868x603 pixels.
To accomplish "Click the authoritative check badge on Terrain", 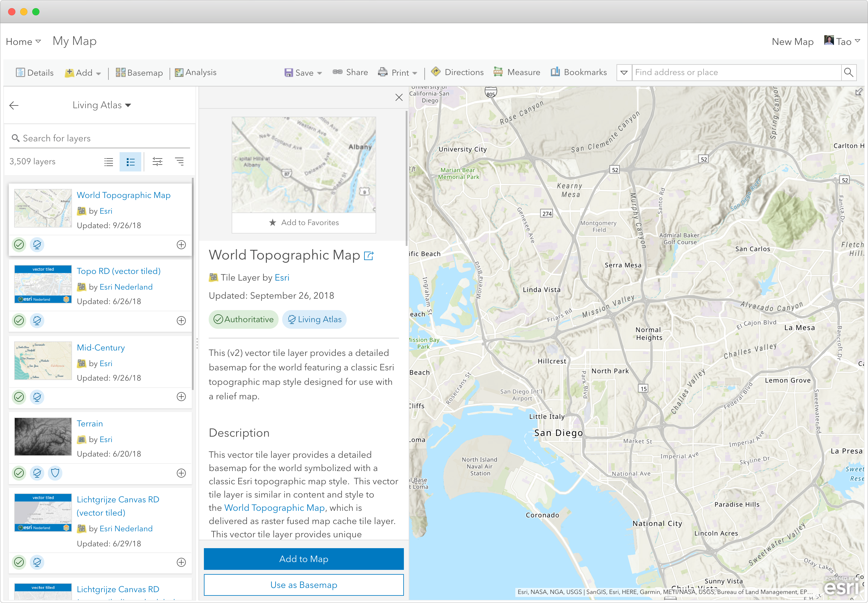I will 19,473.
